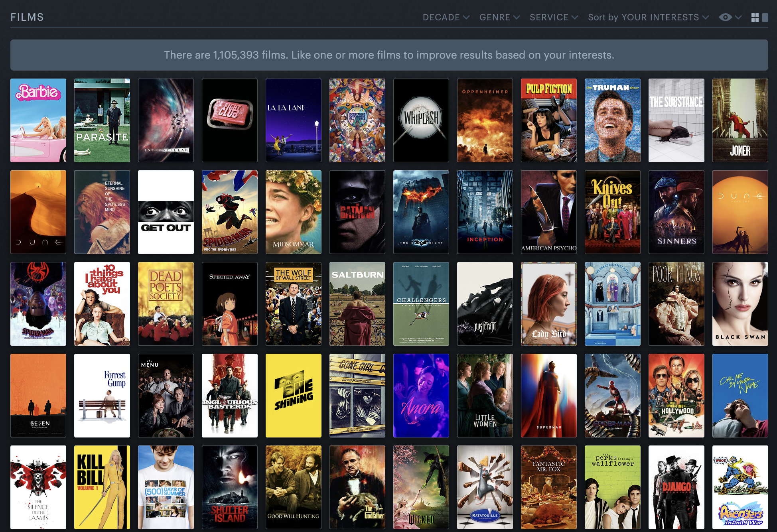Open the Midsommar poster
The image size is (777, 532).
[x=294, y=212]
